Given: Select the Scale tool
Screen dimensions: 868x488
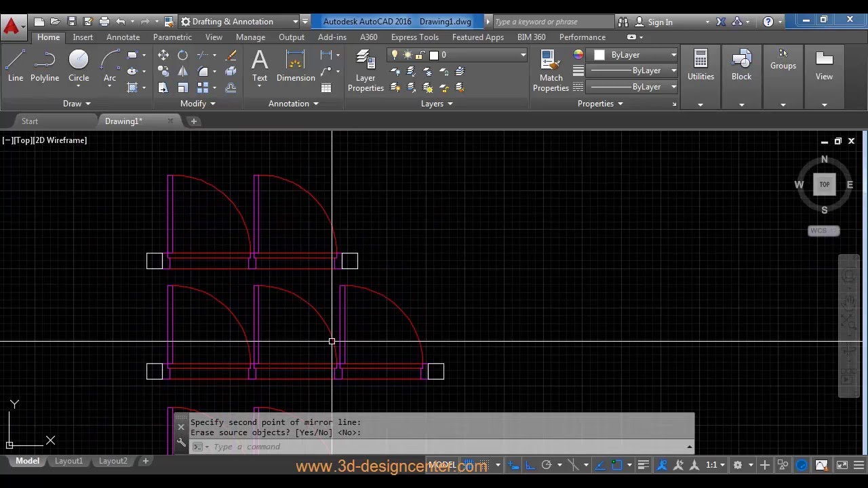Looking at the screenshot, I should coord(183,87).
